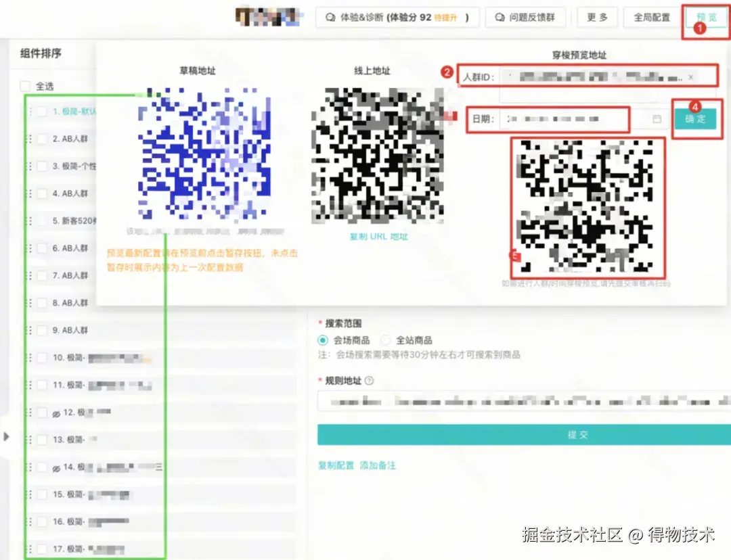The width and height of the screenshot is (731, 560).
Task: Click the 规则地址 input field
Action: pos(524,401)
